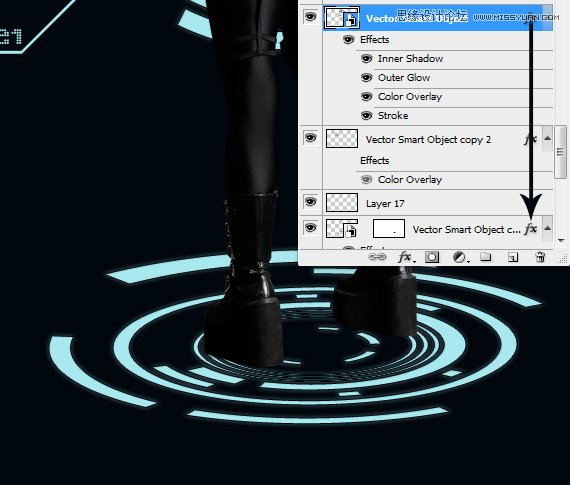This screenshot has height=485, width=570.
Task: Select Vector Smart Object copy 2 thumbnail
Action: [x=342, y=139]
